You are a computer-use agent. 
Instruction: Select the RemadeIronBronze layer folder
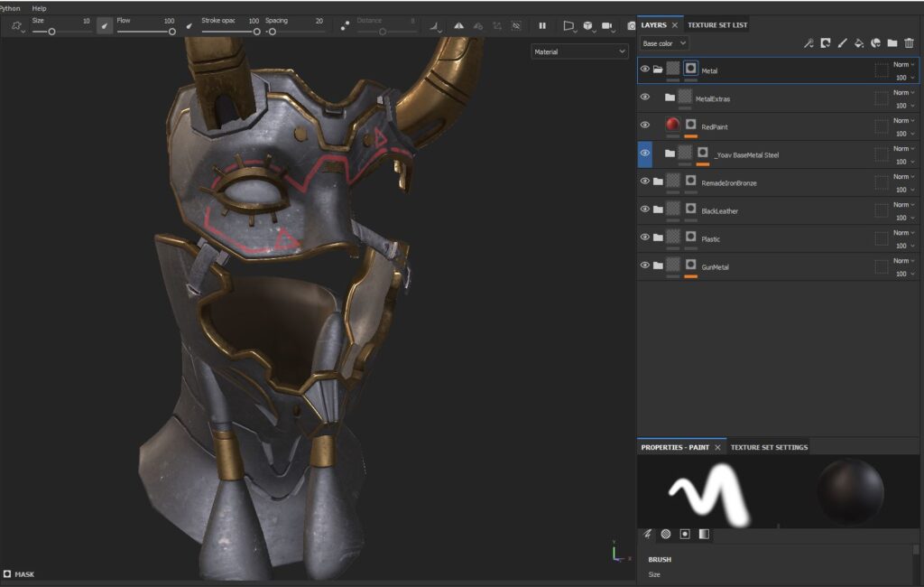pos(729,183)
